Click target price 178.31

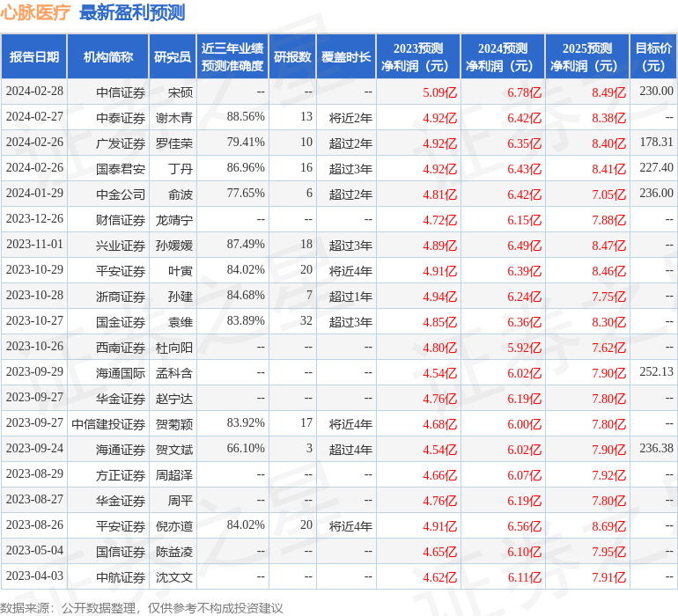(656, 143)
